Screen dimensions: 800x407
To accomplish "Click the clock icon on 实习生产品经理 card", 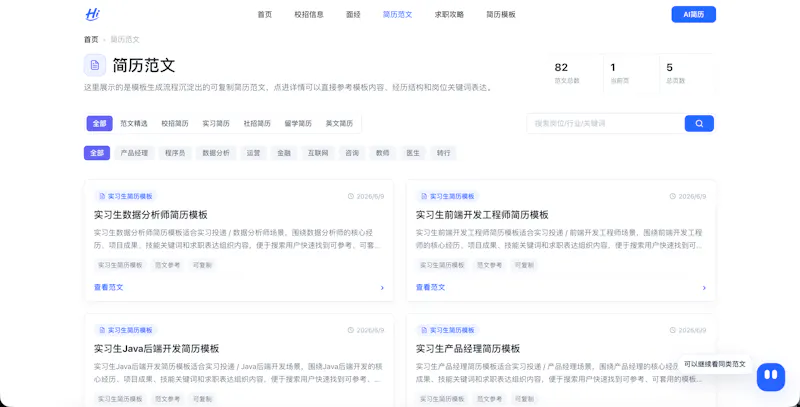I will [672, 330].
